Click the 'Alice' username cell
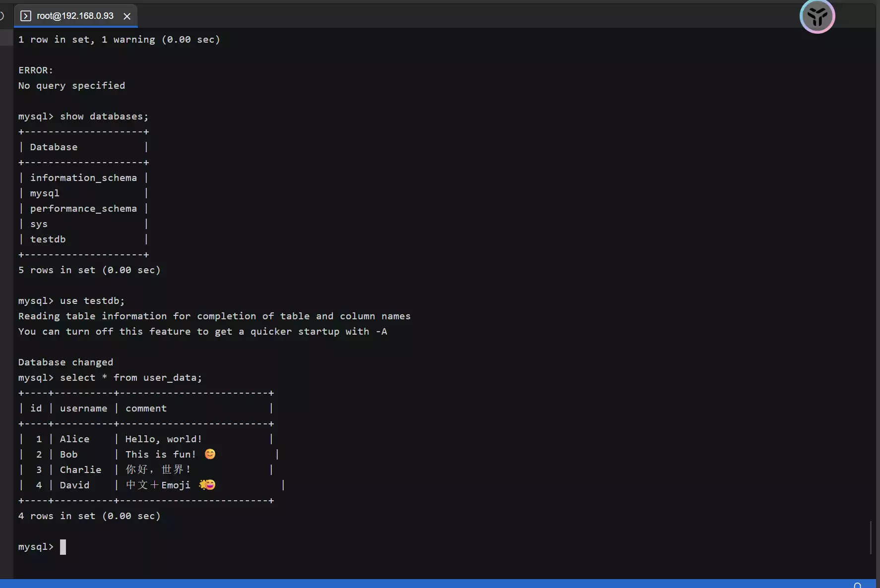Screen dimensions: 880x588 (x=74, y=439)
